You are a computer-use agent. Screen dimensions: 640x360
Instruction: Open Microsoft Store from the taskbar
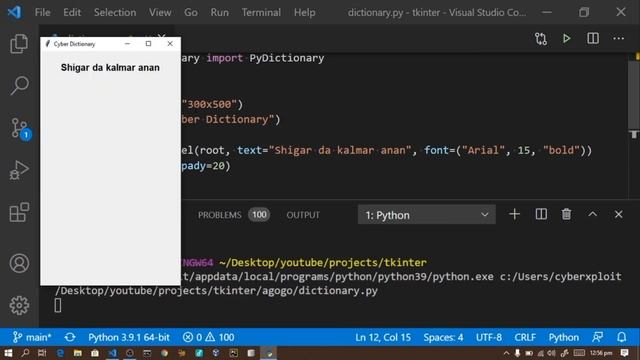(x=95, y=353)
